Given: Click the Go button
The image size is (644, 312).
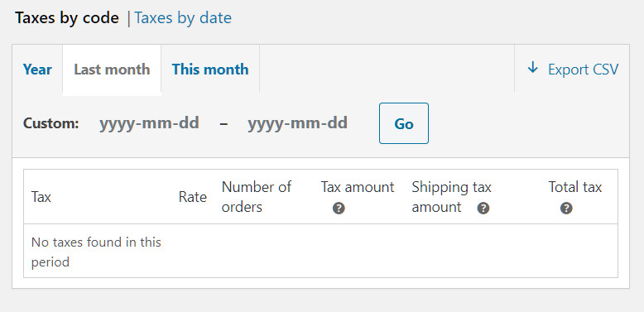Looking at the screenshot, I should [404, 123].
